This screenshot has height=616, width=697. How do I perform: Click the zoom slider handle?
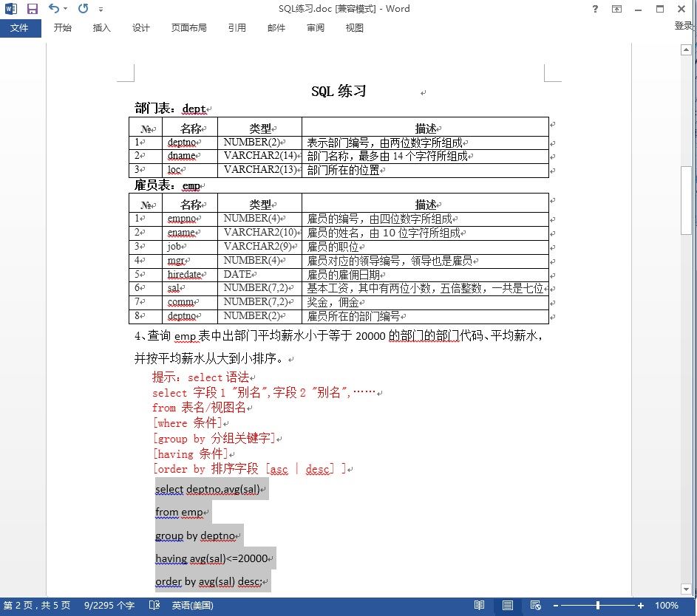point(598,606)
